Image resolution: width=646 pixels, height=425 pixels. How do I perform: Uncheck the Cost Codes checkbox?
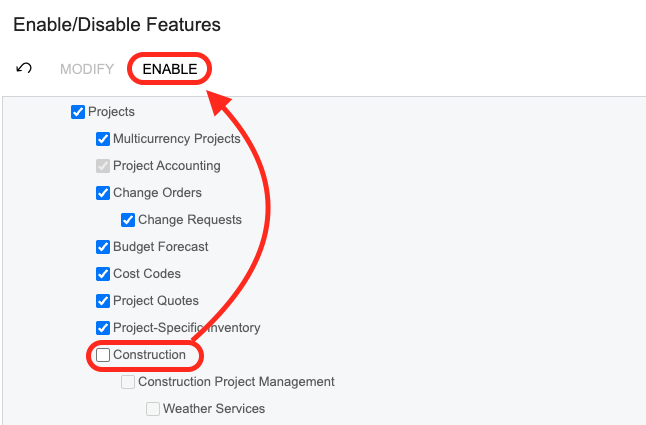pos(103,274)
